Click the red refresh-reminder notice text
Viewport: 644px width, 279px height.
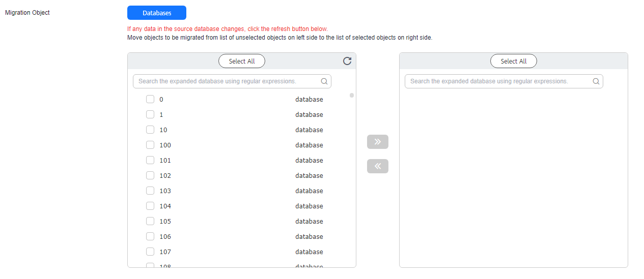pyautogui.click(x=228, y=29)
